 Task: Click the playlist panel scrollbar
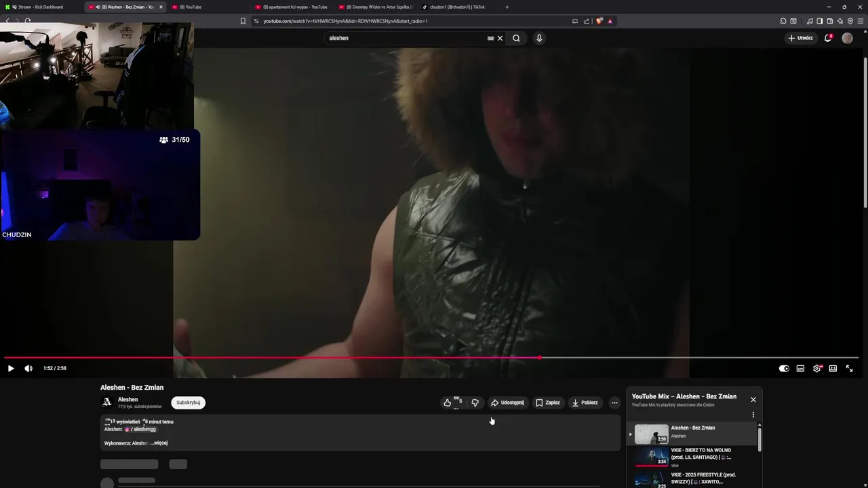759,441
